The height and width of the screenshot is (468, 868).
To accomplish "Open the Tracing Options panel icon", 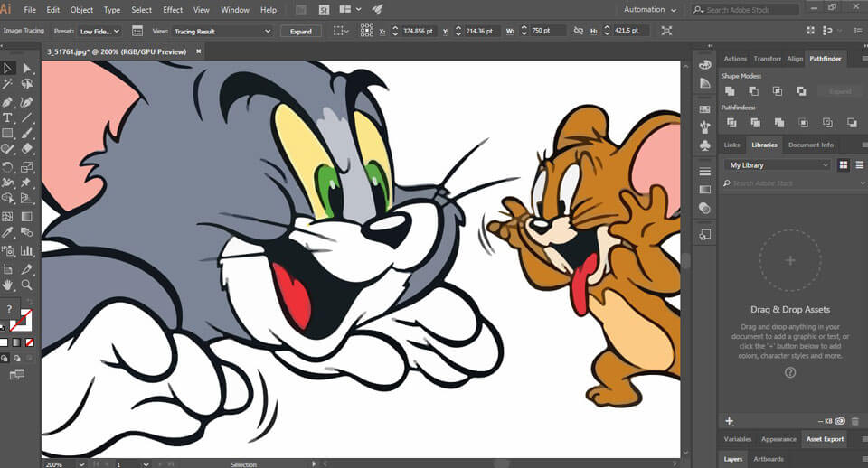I will [x=137, y=31].
